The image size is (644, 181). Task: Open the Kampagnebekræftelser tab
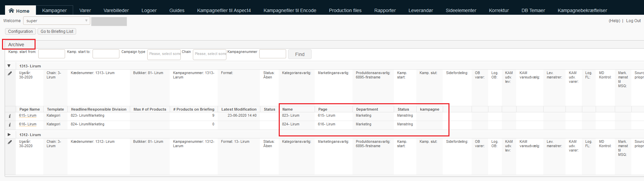point(582,10)
